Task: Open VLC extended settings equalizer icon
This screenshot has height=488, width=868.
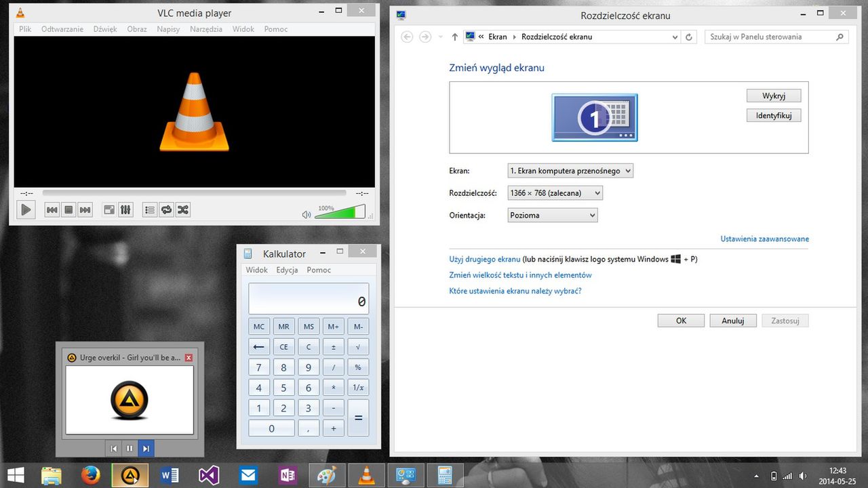Action: pyautogui.click(x=125, y=210)
